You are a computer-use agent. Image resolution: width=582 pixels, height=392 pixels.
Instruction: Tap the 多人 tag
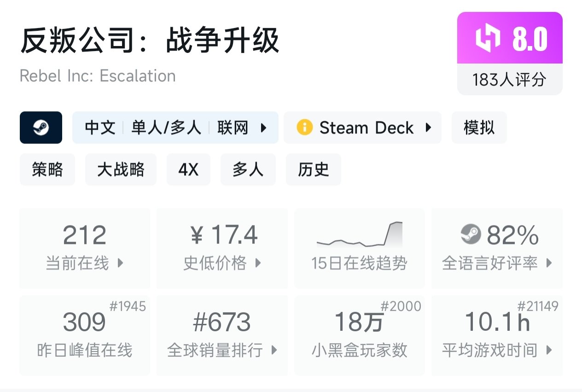[x=248, y=170]
